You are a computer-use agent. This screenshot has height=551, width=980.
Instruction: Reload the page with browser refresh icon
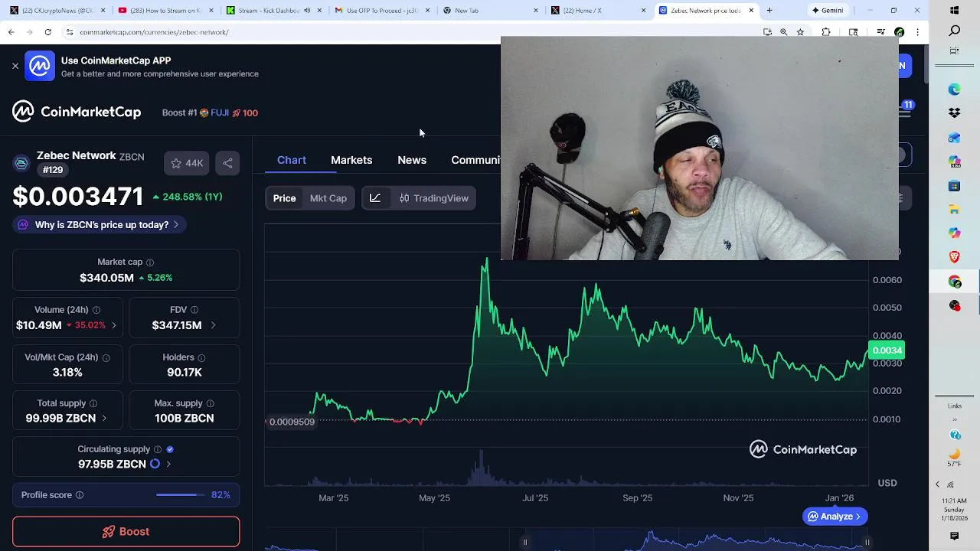point(47,32)
